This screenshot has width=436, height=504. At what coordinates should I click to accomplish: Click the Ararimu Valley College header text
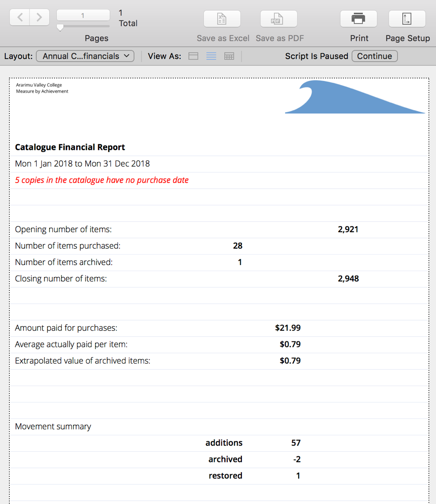point(39,85)
